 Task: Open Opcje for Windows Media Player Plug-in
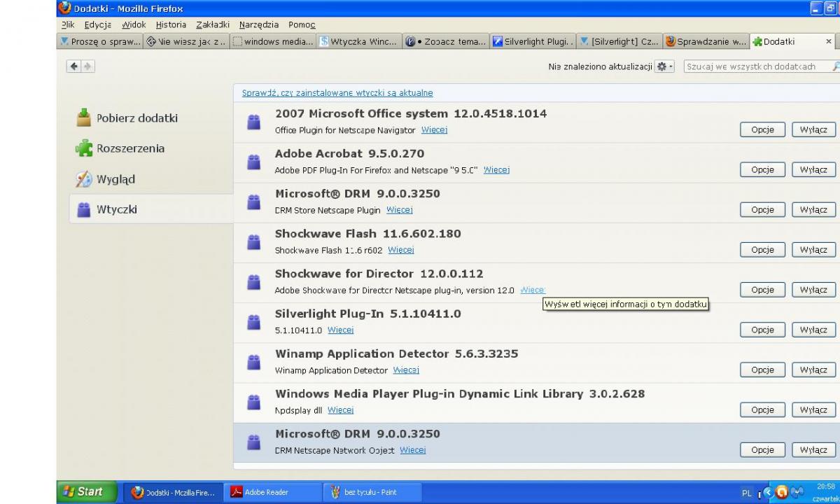762,409
